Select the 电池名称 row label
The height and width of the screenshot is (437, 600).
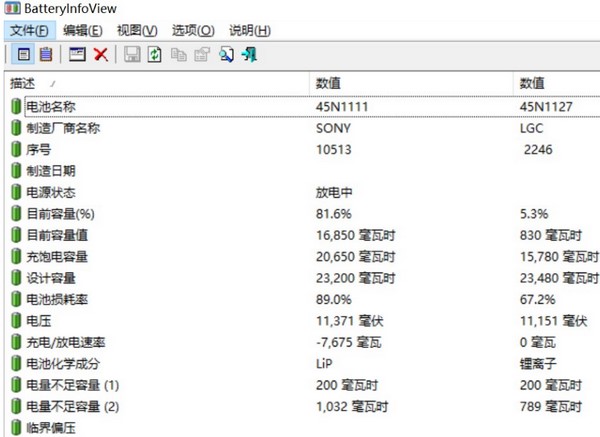click(x=51, y=106)
